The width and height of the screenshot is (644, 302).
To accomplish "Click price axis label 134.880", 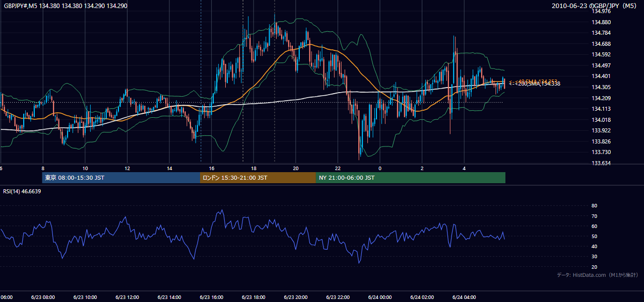I will (x=601, y=22).
